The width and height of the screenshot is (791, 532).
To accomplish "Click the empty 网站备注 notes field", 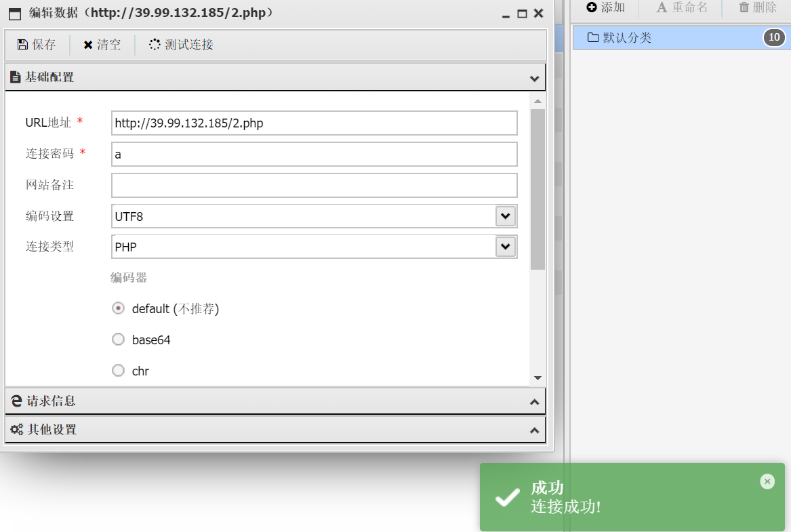I will click(315, 186).
